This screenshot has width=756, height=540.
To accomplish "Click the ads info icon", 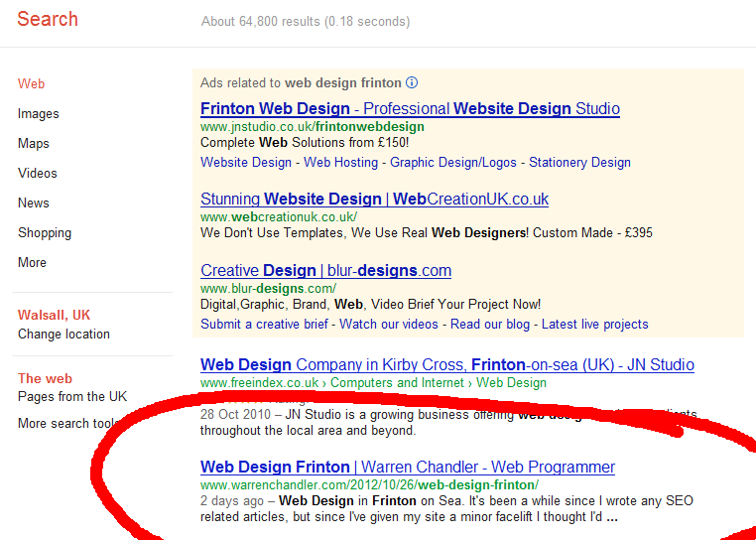I will coord(412,83).
